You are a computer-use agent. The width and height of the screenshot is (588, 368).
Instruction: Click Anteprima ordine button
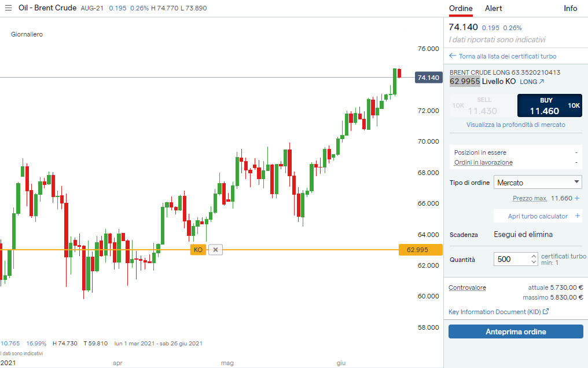click(x=516, y=331)
